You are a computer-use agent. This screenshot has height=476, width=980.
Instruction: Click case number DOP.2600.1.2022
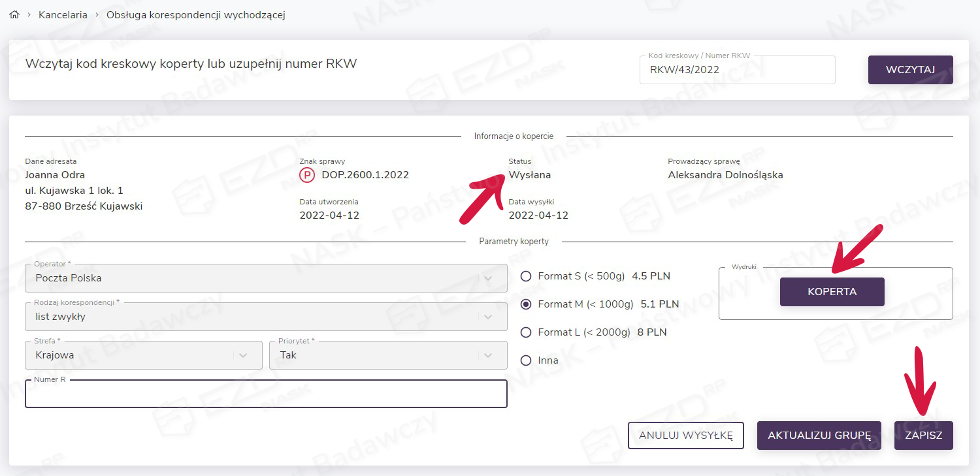(365, 175)
